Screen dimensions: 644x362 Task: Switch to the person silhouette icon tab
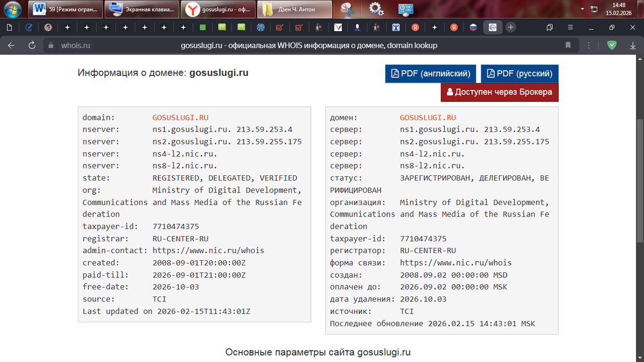[357, 27]
